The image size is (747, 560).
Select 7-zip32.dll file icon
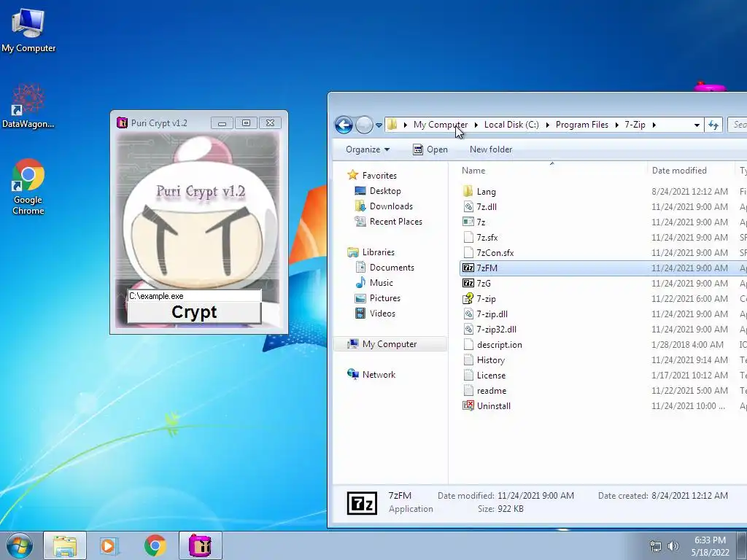tap(468, 329)
